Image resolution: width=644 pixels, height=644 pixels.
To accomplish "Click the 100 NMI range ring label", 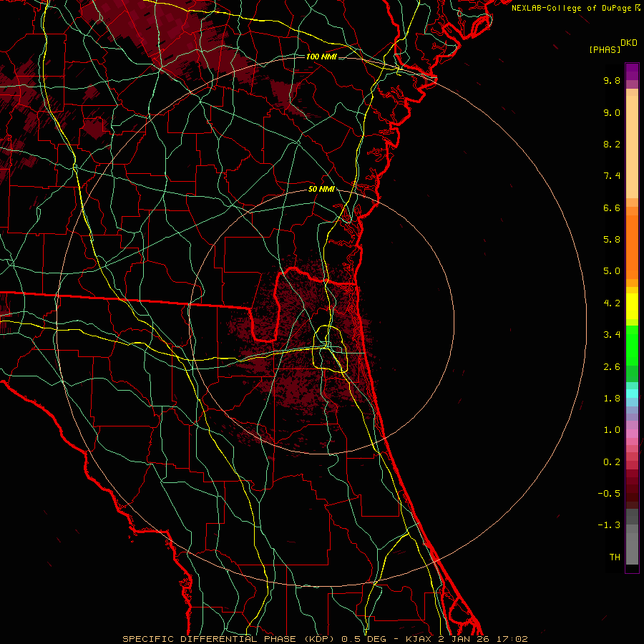I will point(321,57).
